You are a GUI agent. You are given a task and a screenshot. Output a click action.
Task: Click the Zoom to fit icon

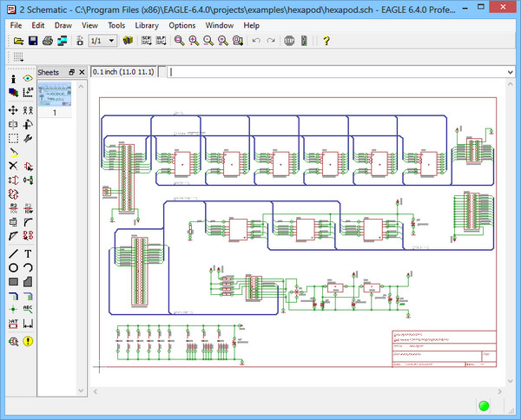point(179,41)
